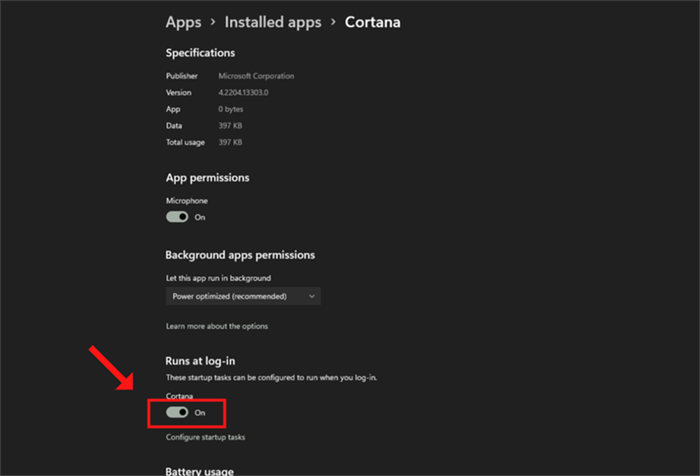This screenshot has width=700, height=476.
Task: Click the Total usage label
Action: pyautogui.click(x=185, y=142)
